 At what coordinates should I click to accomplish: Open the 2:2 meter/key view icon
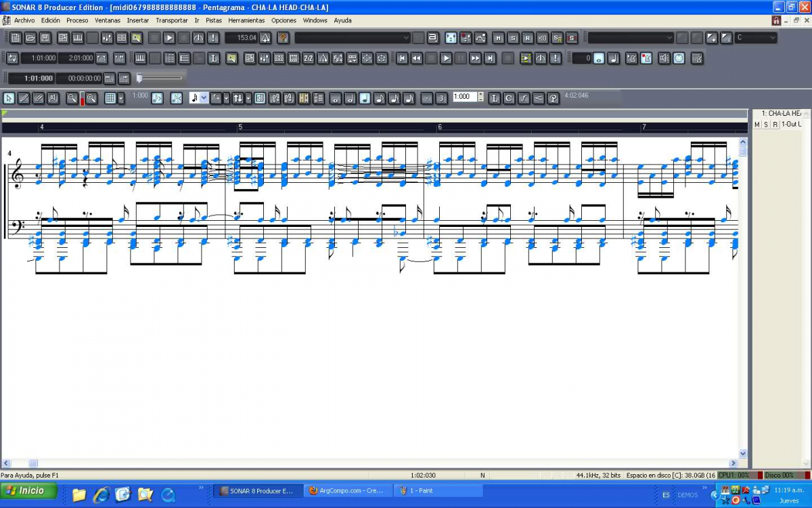(x=309, y=58)
